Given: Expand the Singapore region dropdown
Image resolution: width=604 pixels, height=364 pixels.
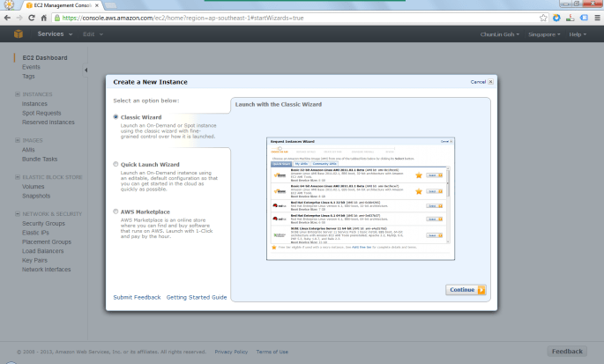Looking at the screenshot, I should (544, 34).
